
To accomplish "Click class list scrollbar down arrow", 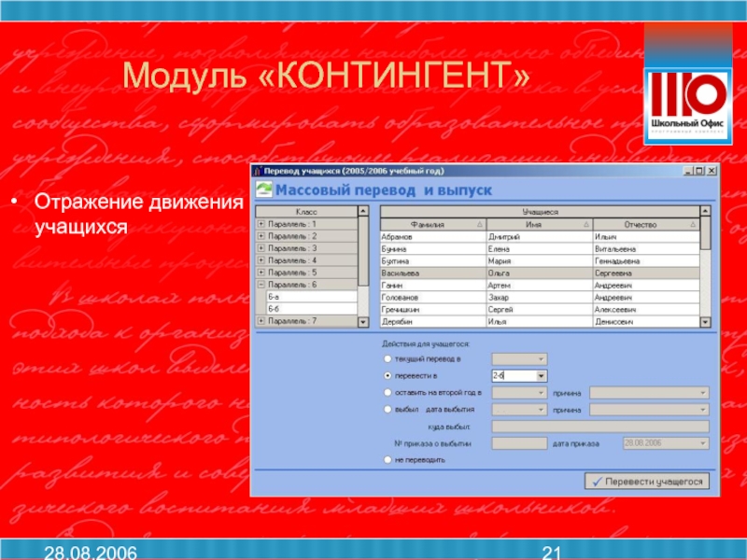I will tap(363, 322).
